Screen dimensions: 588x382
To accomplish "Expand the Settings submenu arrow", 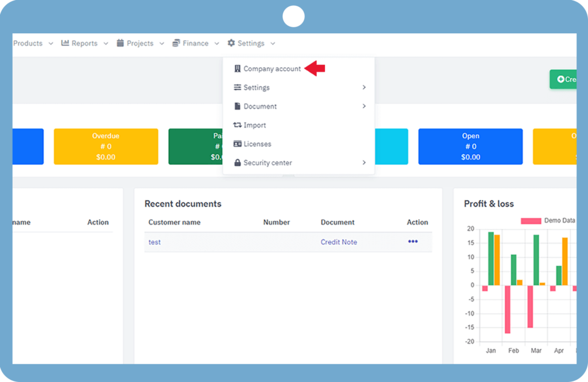I will point(363,87).
